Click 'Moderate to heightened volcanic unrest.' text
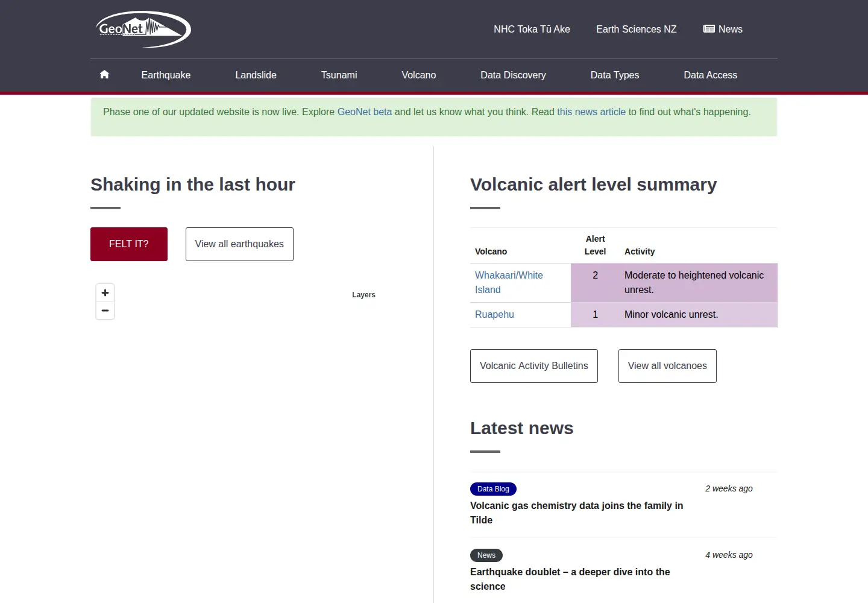 (x=694, y=282)
